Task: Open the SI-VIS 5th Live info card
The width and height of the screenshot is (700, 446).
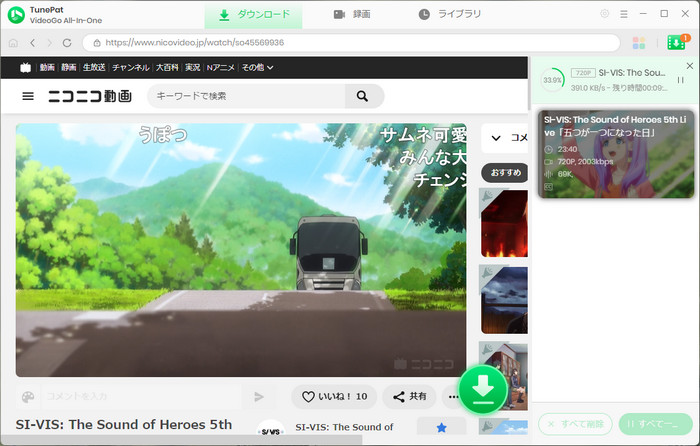Action: [616, 154]
